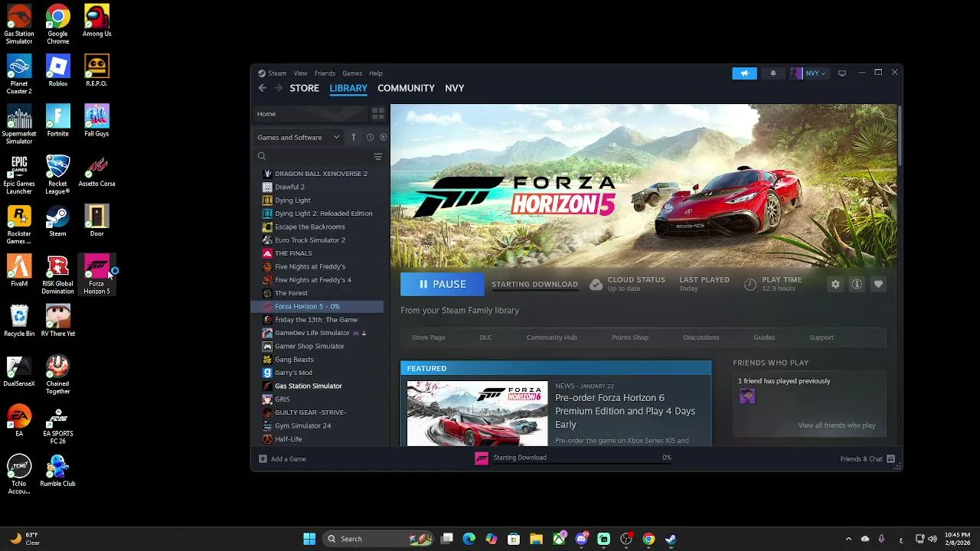
Task: Click the Steam logo in title bar
Action: tap(261, 73)
